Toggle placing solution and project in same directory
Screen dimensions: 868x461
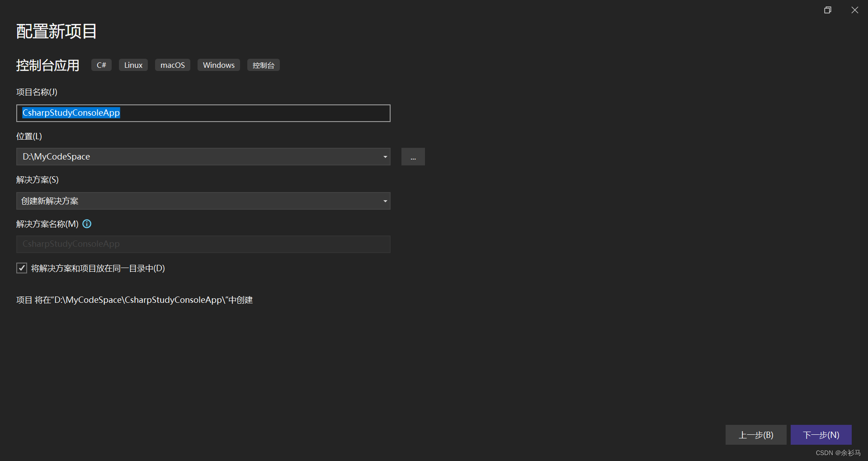click(22, 268)
